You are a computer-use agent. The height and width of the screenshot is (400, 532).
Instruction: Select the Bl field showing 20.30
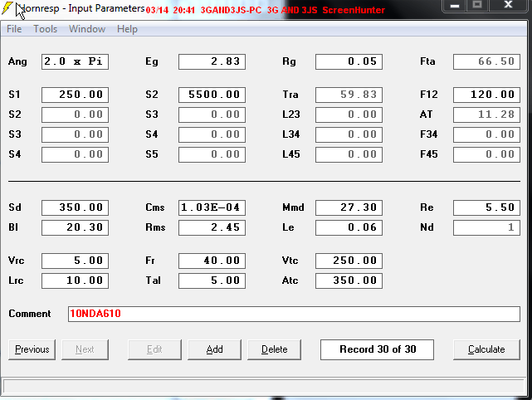click(x=75, y=227)
